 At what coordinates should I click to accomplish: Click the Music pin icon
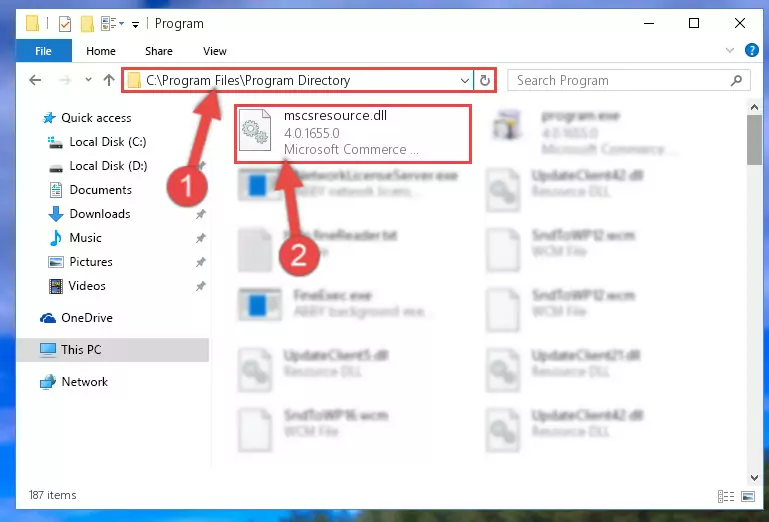pyautogui.click(x=200, y=238)
